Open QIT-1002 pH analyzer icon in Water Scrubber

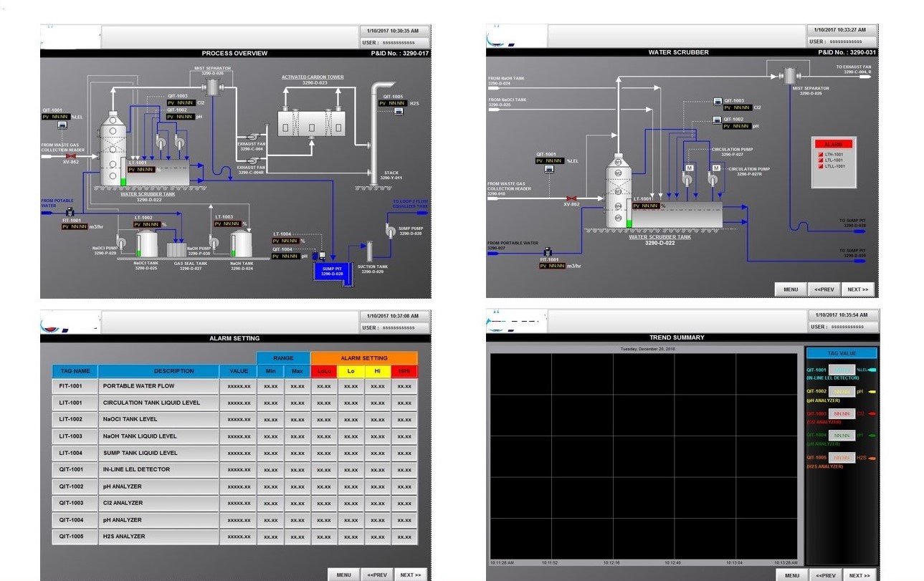click(x=718, y=120)
